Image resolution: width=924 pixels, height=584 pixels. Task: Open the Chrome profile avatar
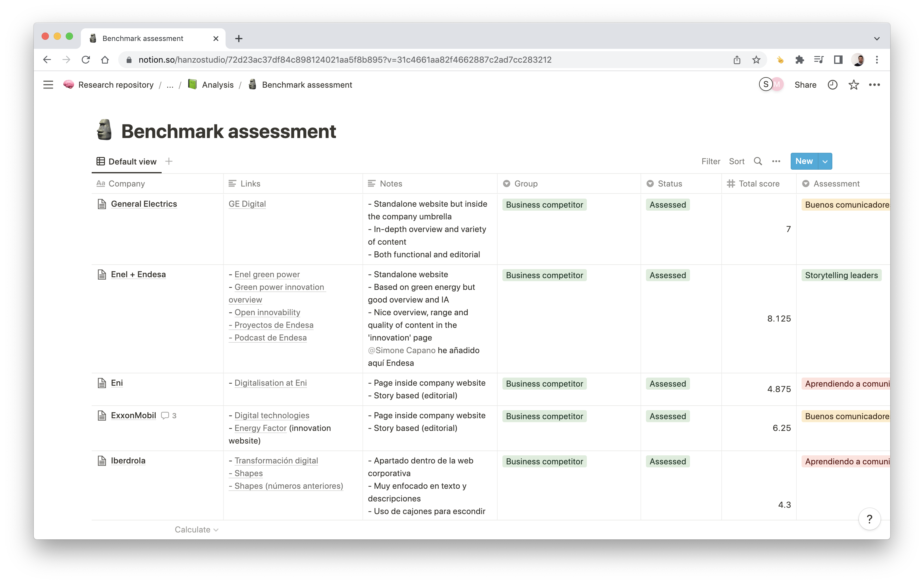858,60
